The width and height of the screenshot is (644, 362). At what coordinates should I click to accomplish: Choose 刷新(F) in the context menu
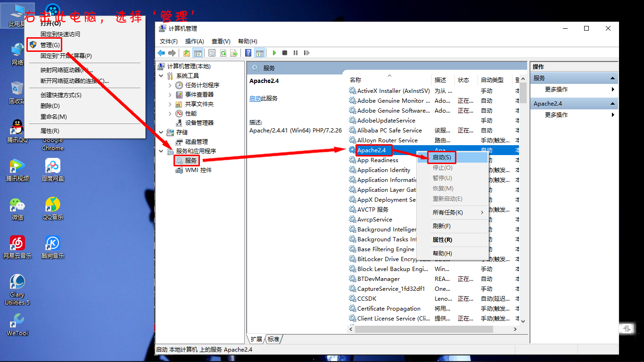pos(453,226)
